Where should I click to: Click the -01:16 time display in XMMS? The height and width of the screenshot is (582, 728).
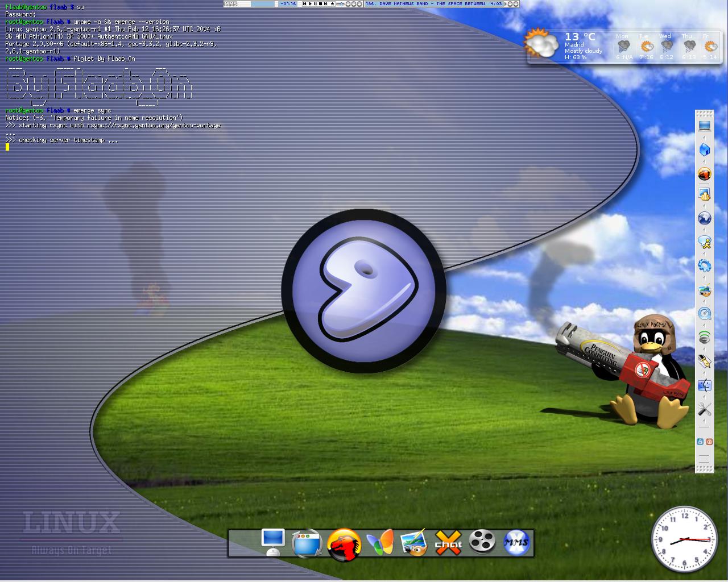288,3
